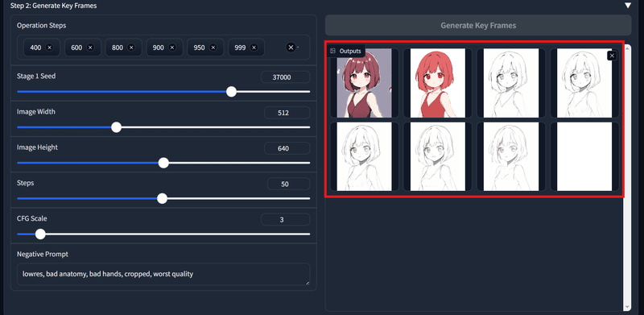This screenshot has width=644, height=315.
Task: Edit the Image Width value 512
Action: pyautogui.click(x=287, y=113)
